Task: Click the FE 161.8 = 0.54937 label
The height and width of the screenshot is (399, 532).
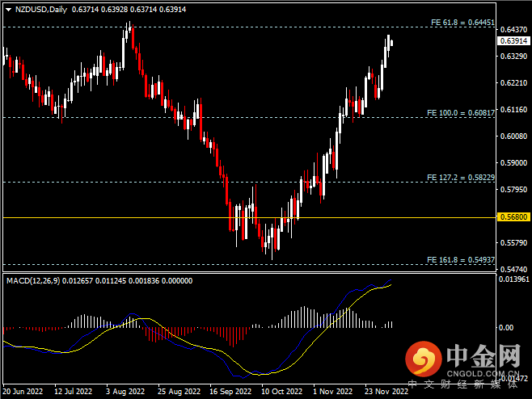Action: tap(460, 260)
